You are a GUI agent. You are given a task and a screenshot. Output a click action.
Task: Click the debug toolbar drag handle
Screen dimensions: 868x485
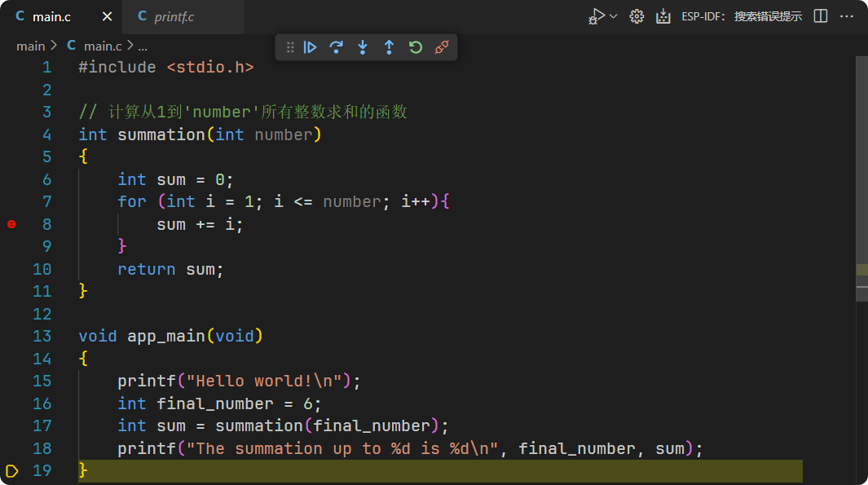tap(289, 47)
